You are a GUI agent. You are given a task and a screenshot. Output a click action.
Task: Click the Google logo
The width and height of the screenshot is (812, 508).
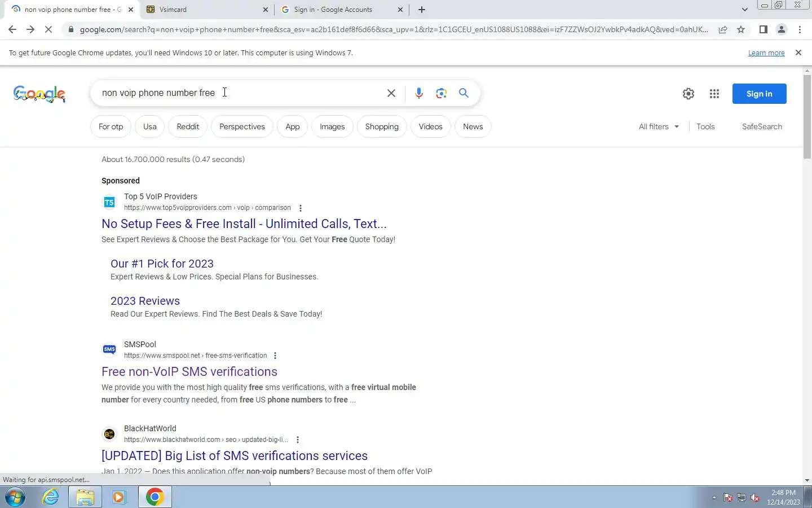click(39, 94)
